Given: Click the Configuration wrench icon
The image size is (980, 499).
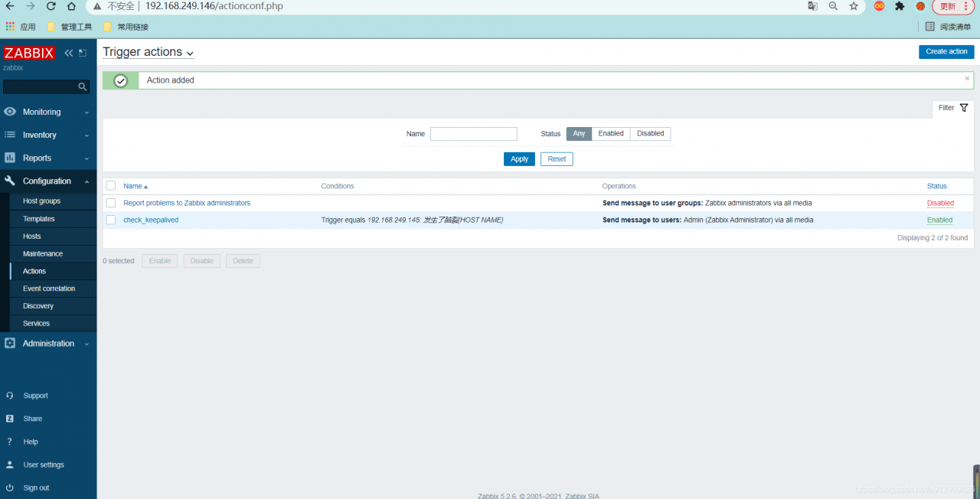Looking at the screenshot, I should pyautogui.click(x=10, y=181).
